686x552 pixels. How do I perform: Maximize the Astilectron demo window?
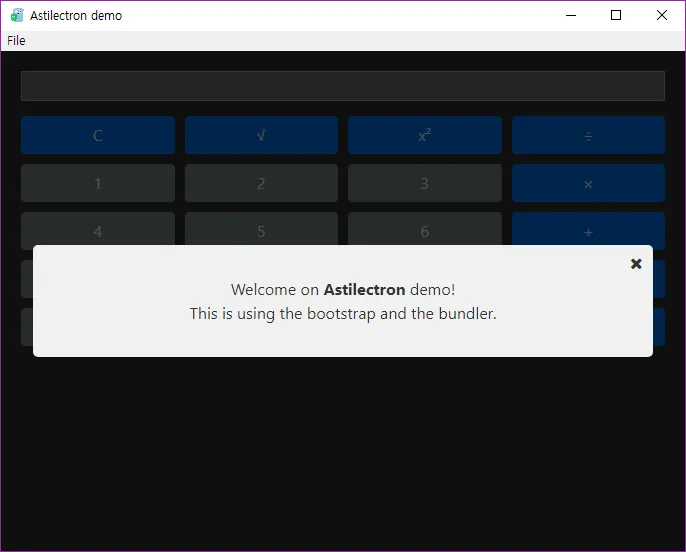click(x=616, y=15)
